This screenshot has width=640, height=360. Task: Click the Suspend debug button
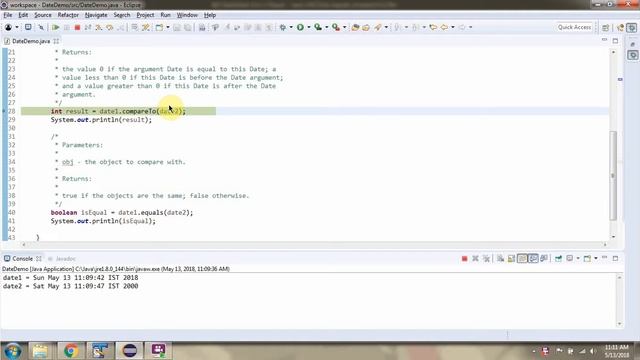tap(67, 27)
